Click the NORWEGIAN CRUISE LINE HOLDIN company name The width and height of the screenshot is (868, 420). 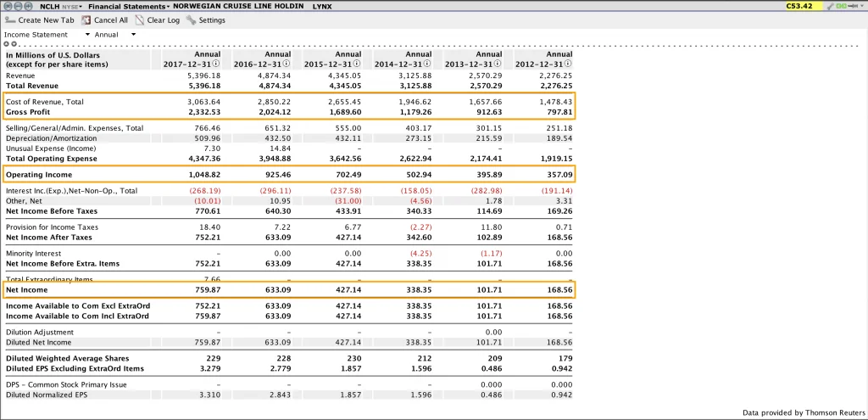(238, 6)
